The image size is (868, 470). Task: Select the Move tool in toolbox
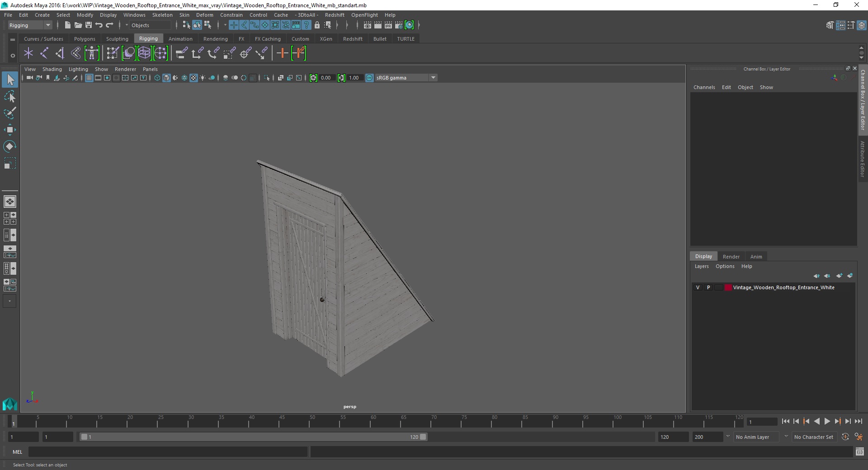[x=9, y=130]
